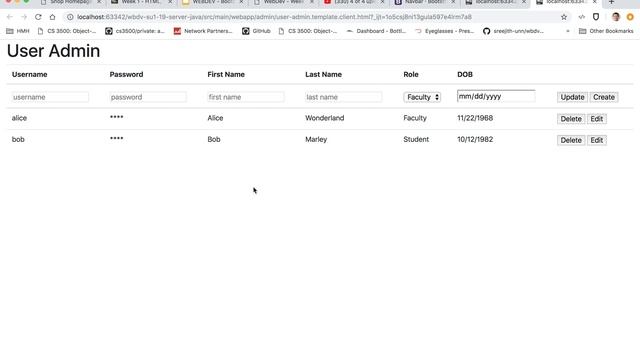Viewport: 640px width, 360px height.
Task: Open the Dashboard bookmark
Action: (x=376, y=31)
